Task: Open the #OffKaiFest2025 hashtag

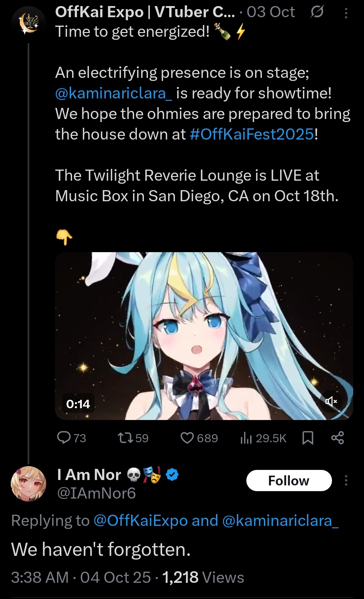Action: click(252, 134)
